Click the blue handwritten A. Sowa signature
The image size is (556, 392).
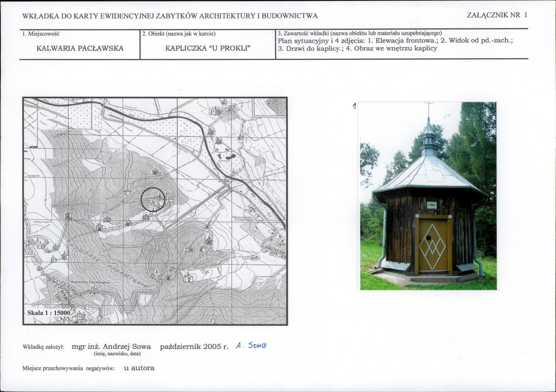coord(253,346)
